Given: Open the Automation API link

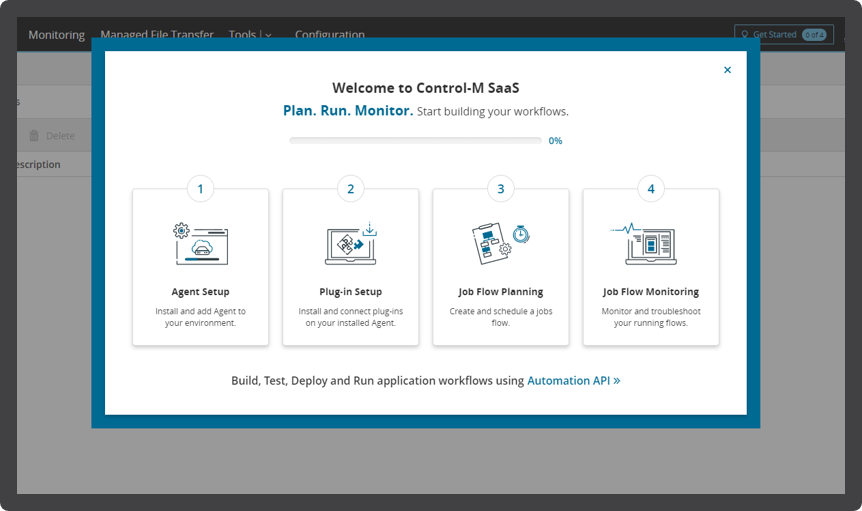Looking at the screenshot, I should tap(574, 381).
